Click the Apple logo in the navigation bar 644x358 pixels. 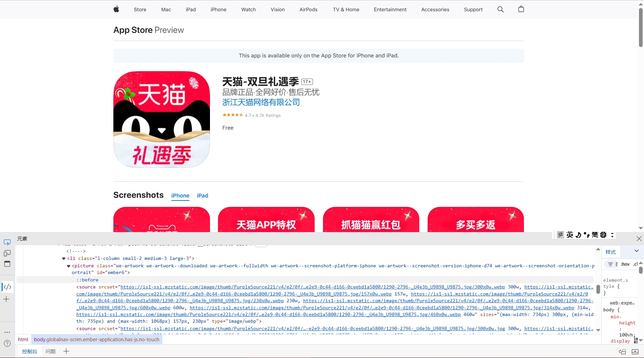[x=116, y=9]
